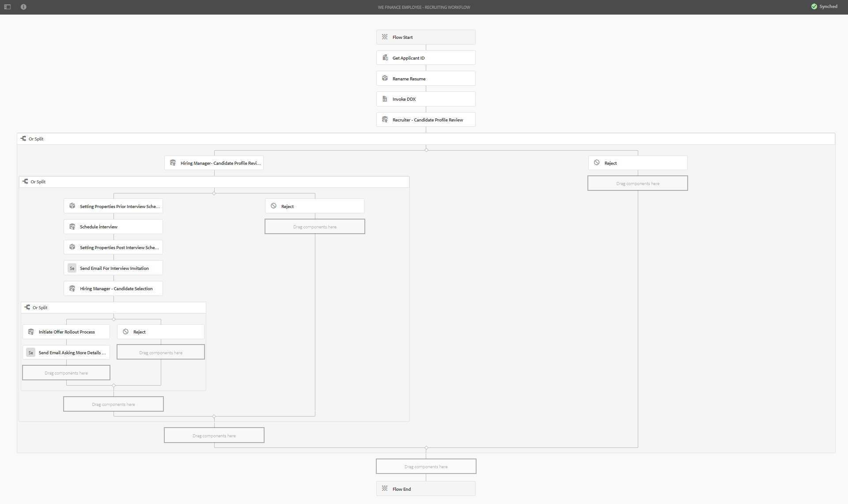Image resolution: width=848 pixels, height=504 pixels.
Task: Select Initiate Offer Rollout Process step
Action: [x=66, y=332]
